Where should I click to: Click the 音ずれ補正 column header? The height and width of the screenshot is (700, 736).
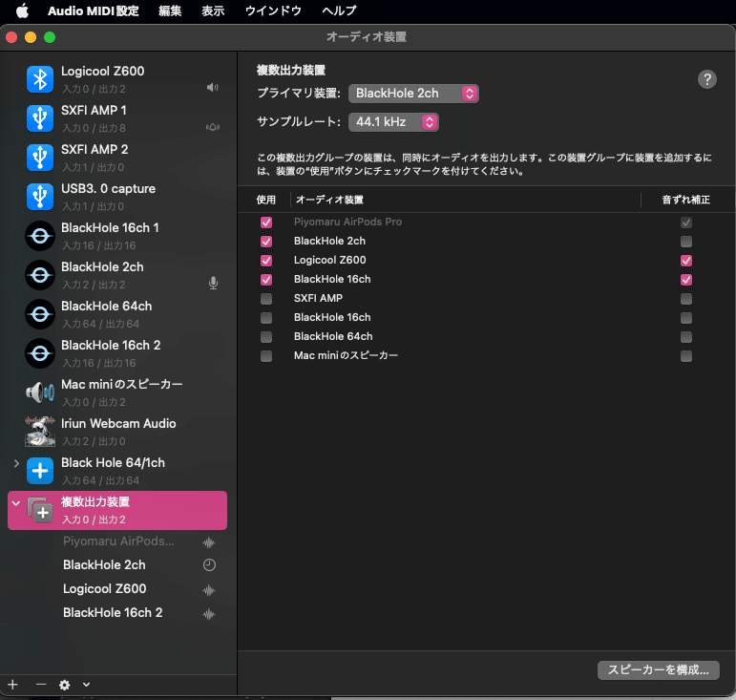pos(685,200)
